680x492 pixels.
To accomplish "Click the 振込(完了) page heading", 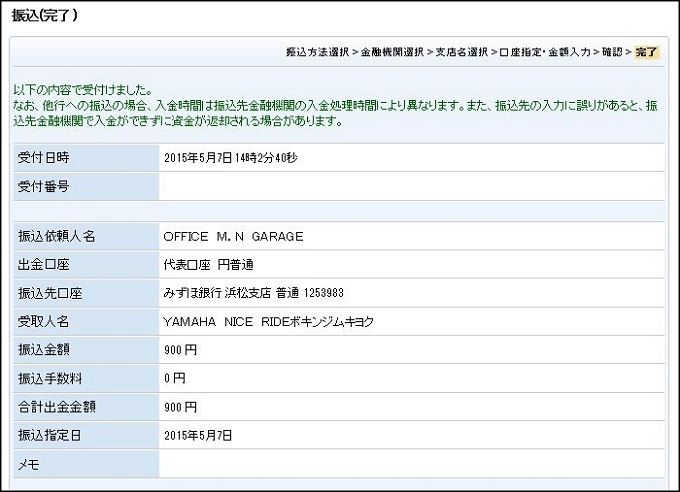I will (x=45, y=17).
